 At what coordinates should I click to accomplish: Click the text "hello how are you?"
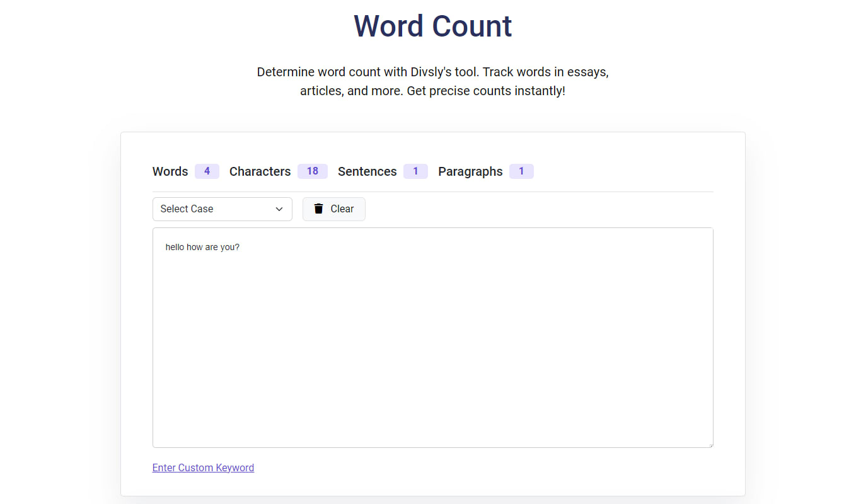click(202, 247)
